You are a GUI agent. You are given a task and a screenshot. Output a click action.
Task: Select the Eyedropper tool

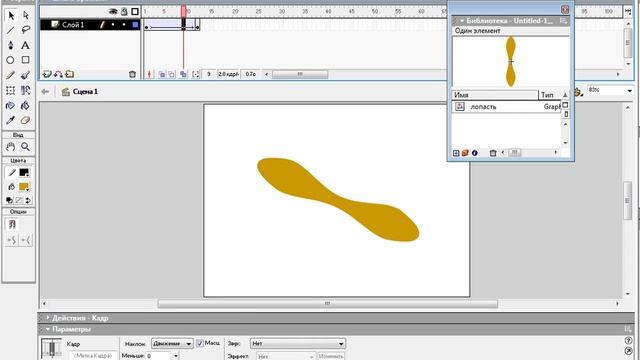tap(11, 120)
